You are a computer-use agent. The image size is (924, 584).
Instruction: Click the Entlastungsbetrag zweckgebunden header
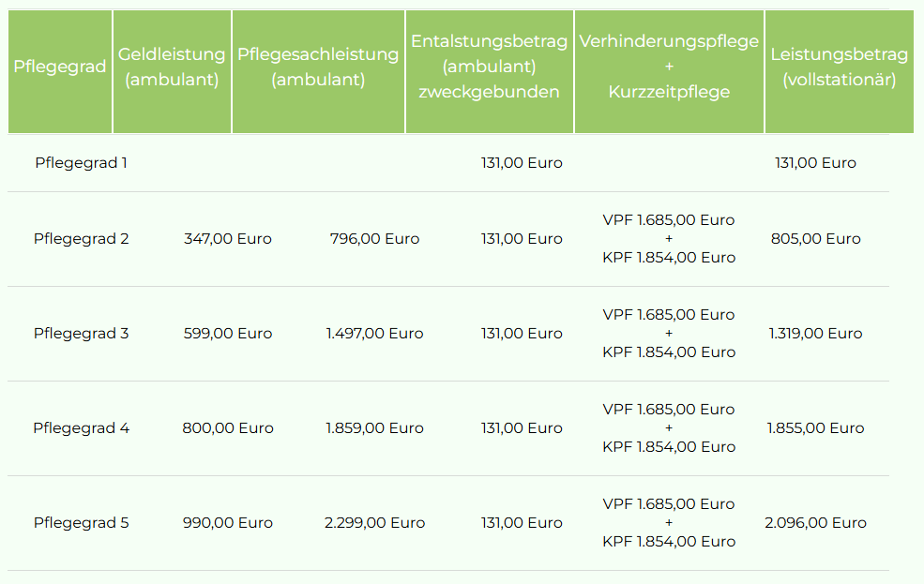click(489, 67)
